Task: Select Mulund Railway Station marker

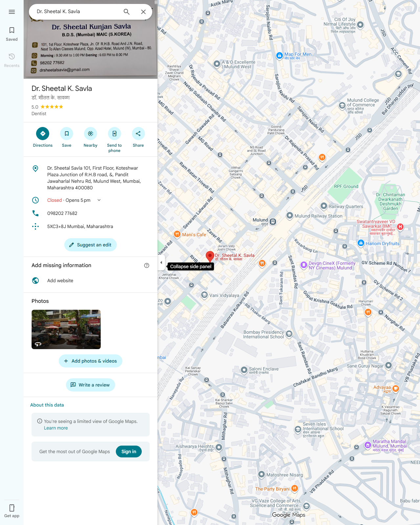Action: (x=290, y=216)
